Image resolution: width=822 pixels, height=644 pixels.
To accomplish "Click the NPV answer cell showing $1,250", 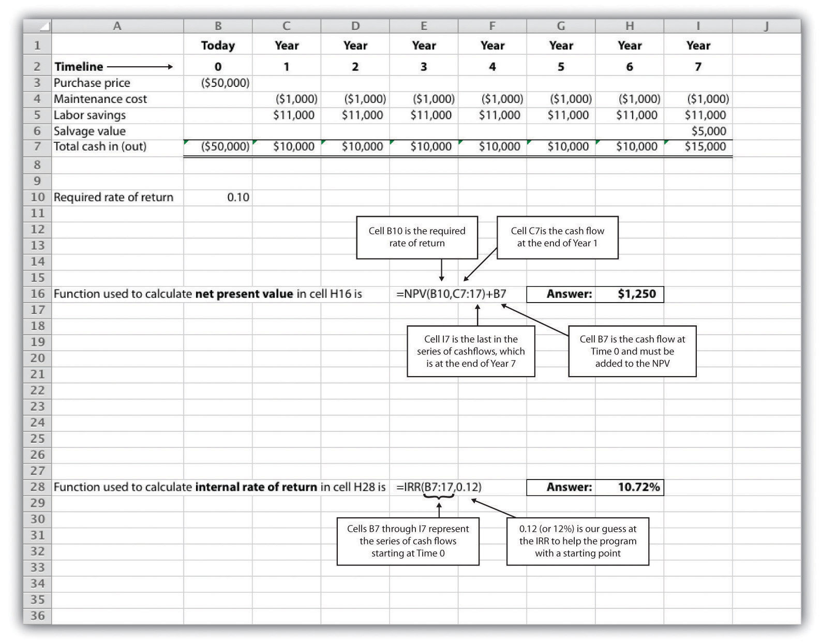I will 636,294.
